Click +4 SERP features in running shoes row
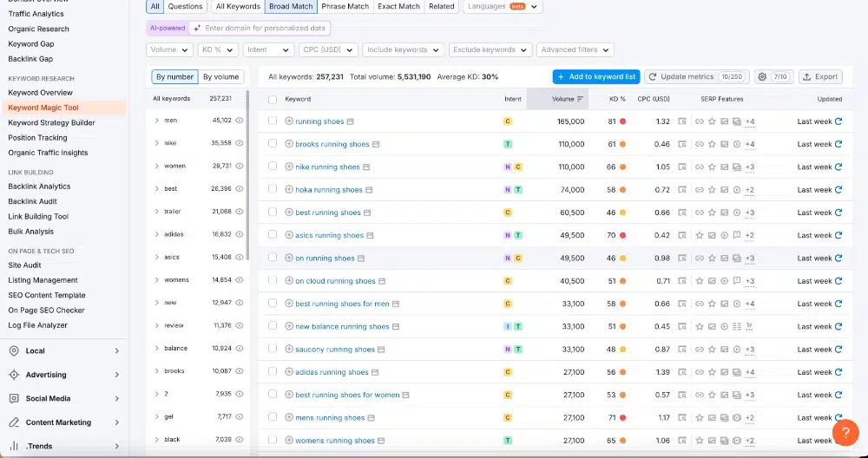 [750, 121]
